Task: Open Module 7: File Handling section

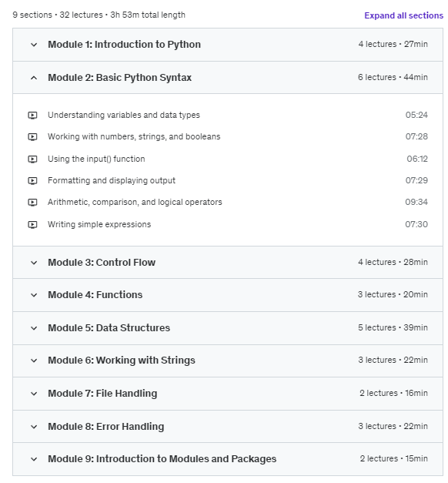Action: pyautogui.click(x=102, y=394)
